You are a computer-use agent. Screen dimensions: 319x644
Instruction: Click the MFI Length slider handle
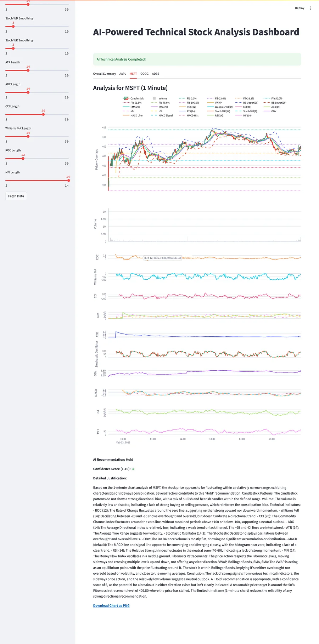pyautogui.click(x=68, y=181)
